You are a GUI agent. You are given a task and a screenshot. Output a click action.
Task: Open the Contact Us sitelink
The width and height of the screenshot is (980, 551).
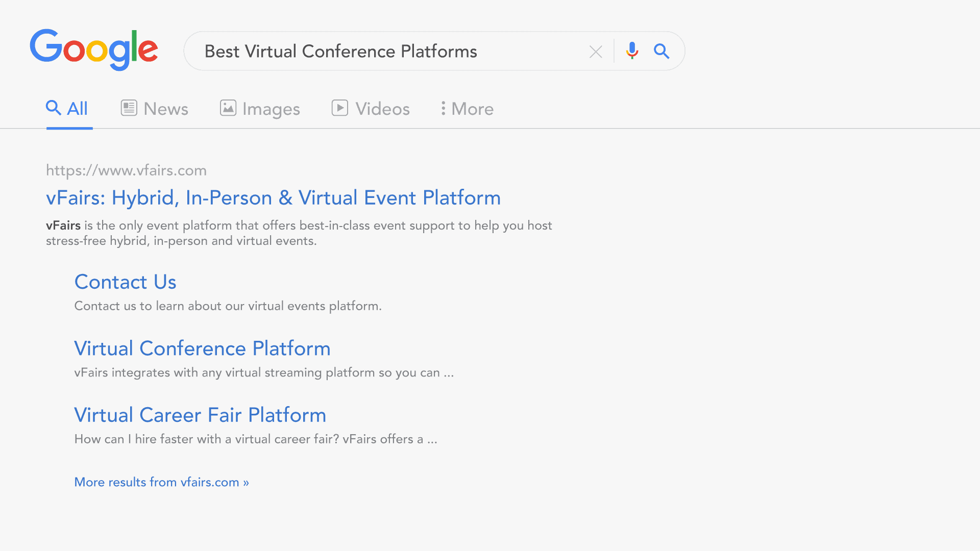coord(126,282)
